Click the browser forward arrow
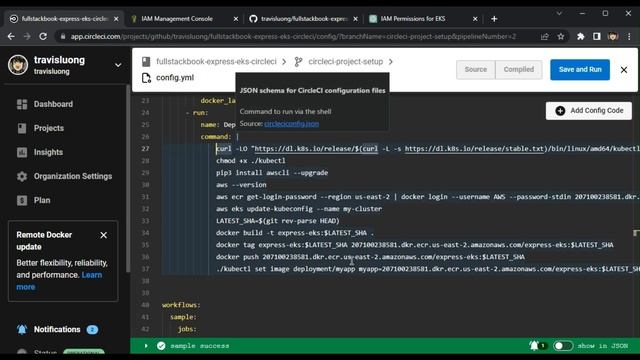 (x=27, y=36)
